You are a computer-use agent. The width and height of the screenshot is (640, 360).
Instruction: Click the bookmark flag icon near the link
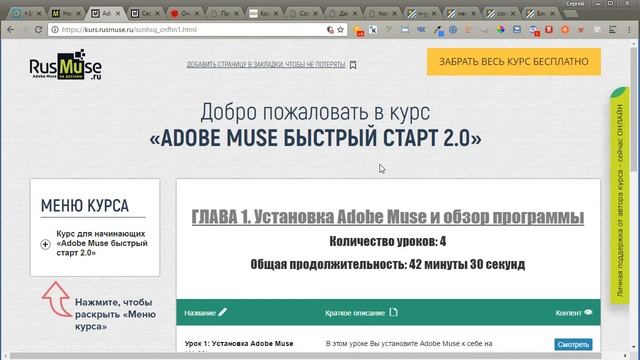[x=353, y=65]
